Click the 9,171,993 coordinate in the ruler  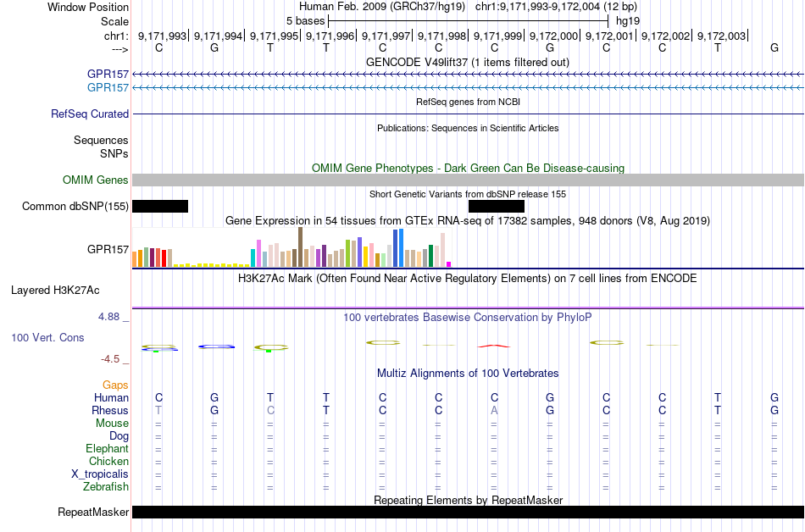point(162,36)
